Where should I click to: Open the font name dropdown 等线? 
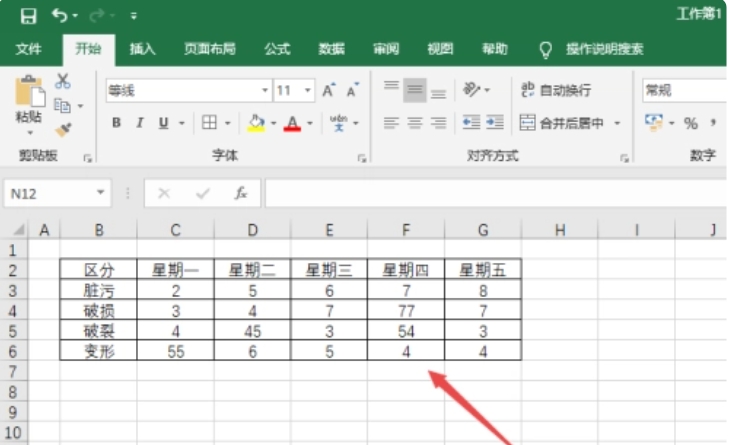click(185, 90)
